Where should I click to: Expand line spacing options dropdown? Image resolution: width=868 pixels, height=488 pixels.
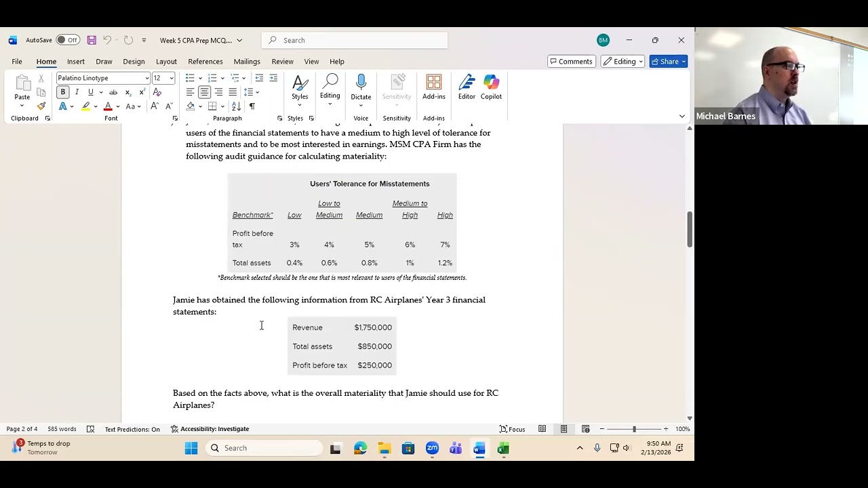tap(257, 92)
